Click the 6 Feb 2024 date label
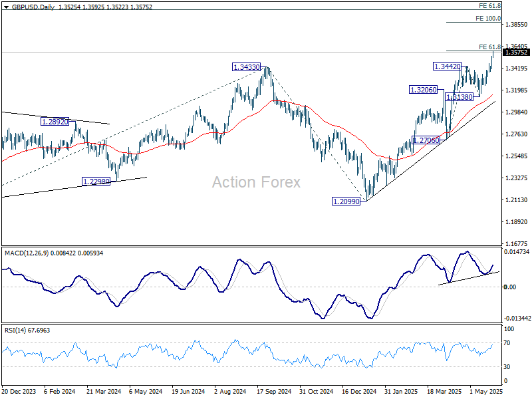 click(60, 391)
